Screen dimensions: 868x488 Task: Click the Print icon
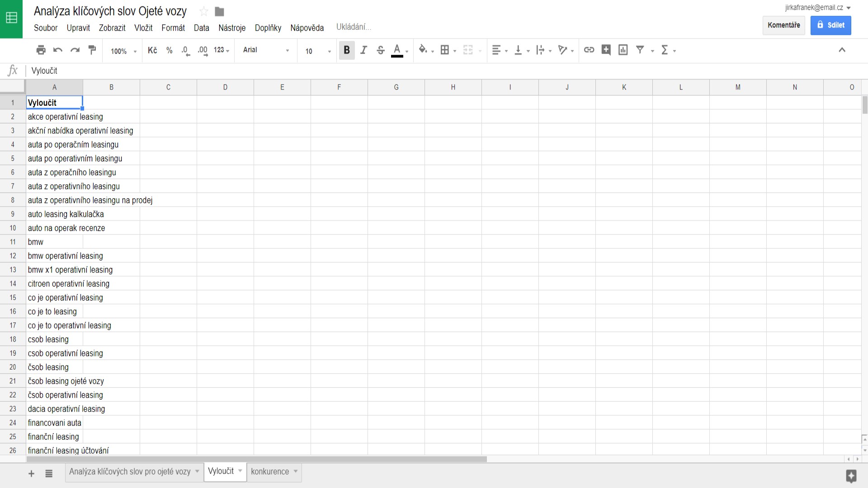point(41,50)
